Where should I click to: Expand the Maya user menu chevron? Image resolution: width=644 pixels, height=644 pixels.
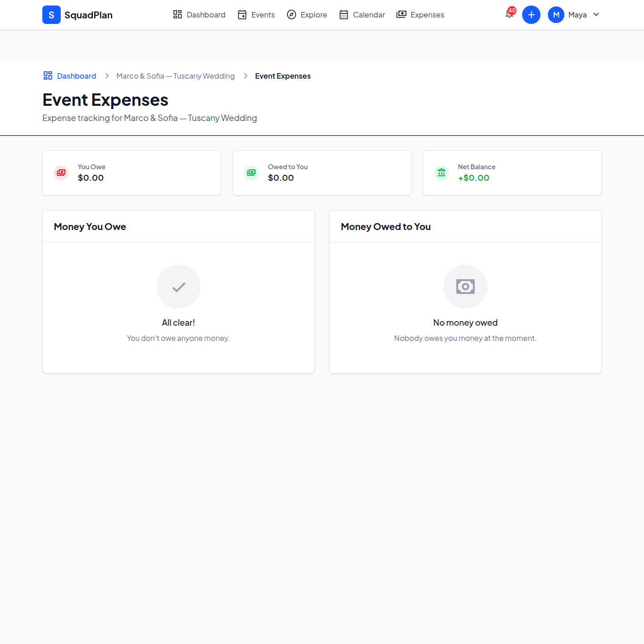[x=596, y=15]
